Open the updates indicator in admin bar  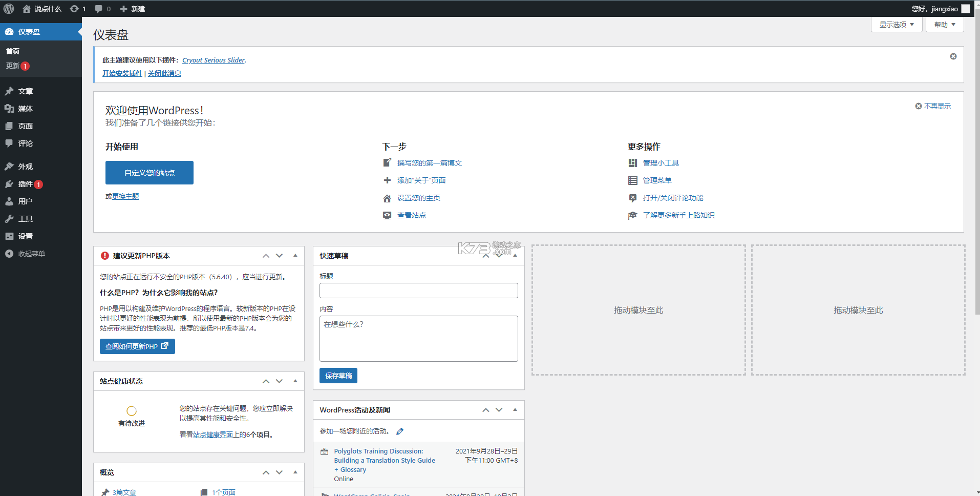point(78,9)
